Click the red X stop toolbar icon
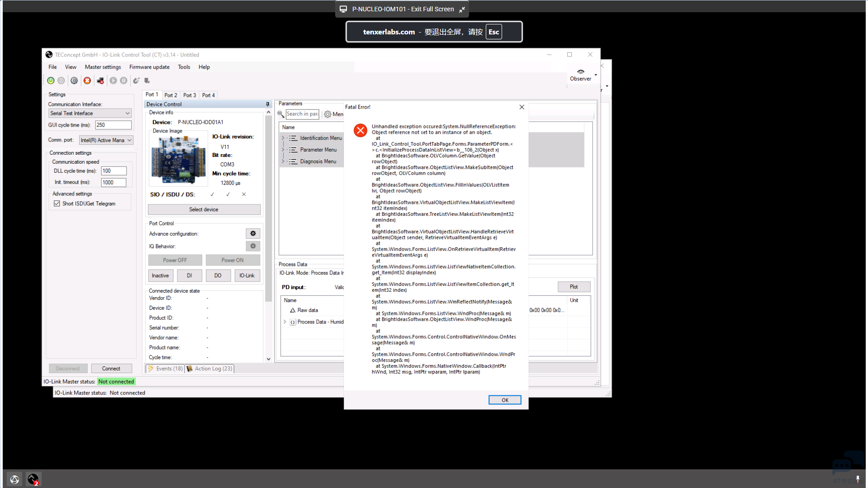This screenshot has height=488, width=868. 87,81
